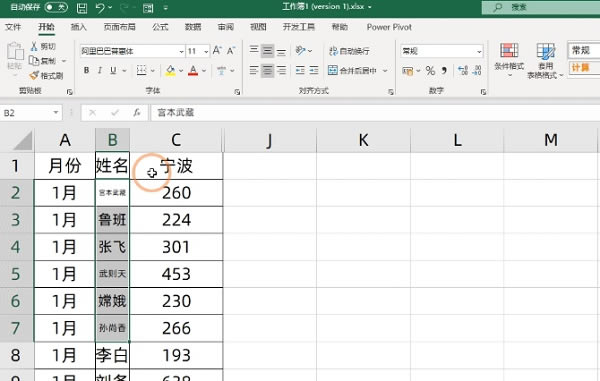Image resolution: width=600 pixels, height=381 pixels.
Task: Open the Undo history dropdown
Action: (111, 8)
